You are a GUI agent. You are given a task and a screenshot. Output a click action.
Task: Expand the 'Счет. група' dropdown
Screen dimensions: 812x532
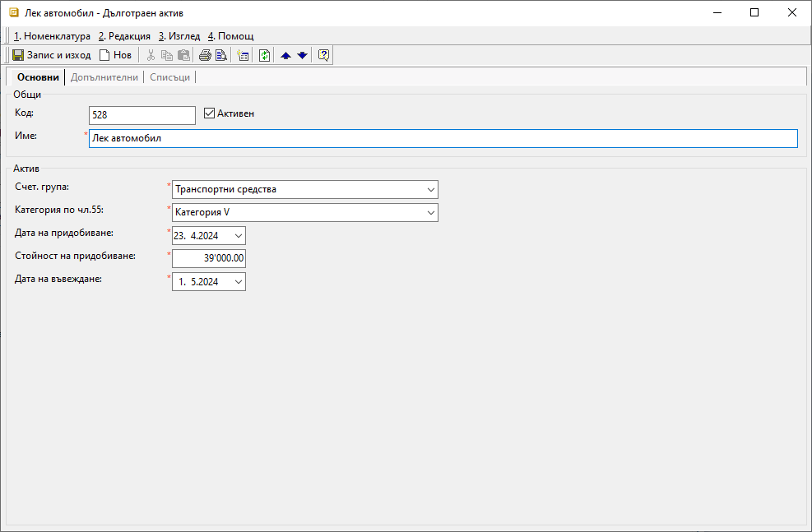pyautogui.click(x=431, y=189)
